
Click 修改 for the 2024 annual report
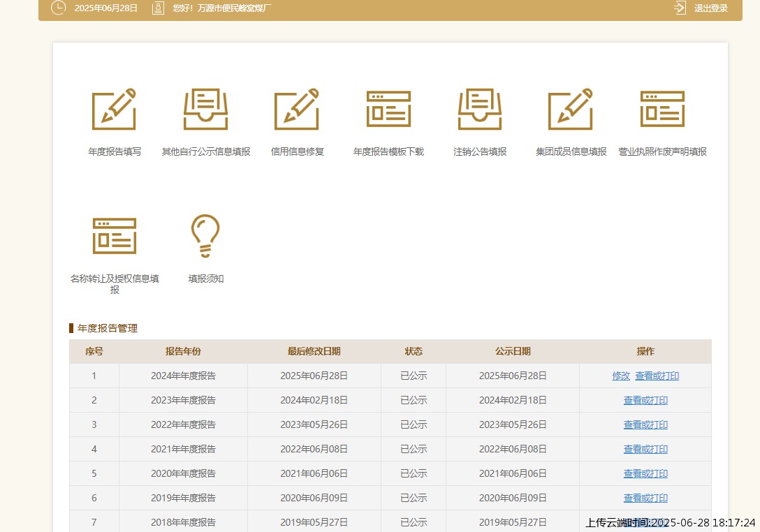coord(621,376)
